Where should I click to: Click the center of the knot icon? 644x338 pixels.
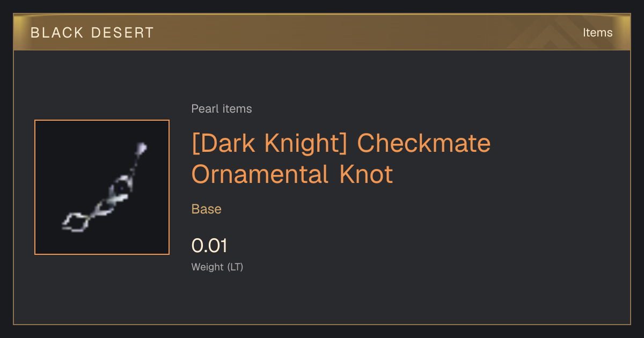(104, 188)
